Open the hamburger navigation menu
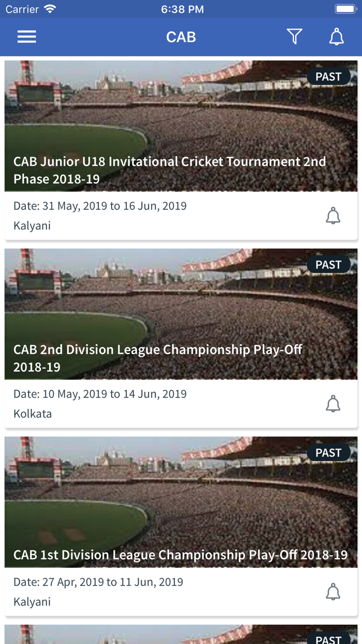Screen dimensions: 362x644 pos(26,37)
